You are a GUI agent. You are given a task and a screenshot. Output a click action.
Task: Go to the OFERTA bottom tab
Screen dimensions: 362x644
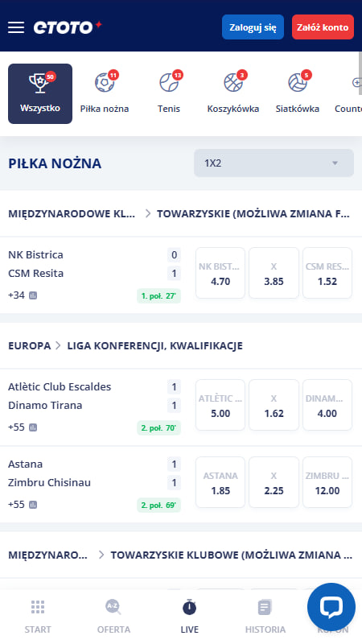point(113,617)
